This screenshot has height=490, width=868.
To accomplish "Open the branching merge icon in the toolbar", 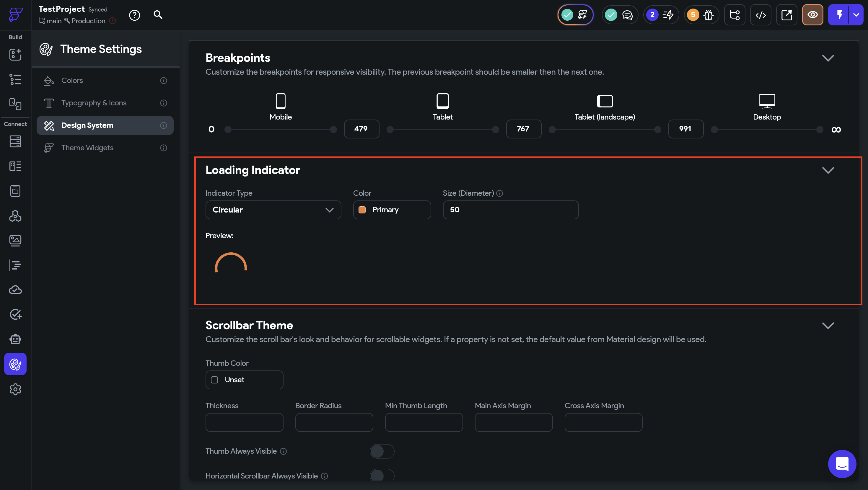I will tap(735, 15).
